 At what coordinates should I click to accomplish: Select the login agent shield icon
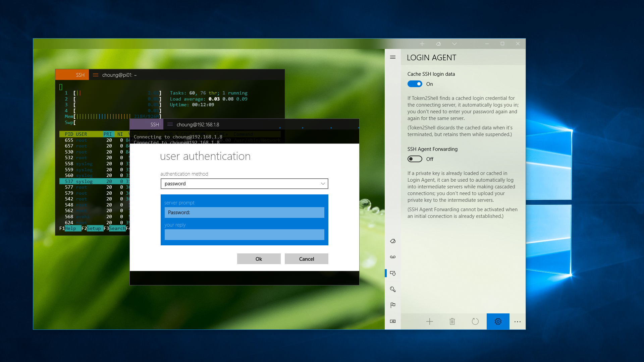(393, 273)
